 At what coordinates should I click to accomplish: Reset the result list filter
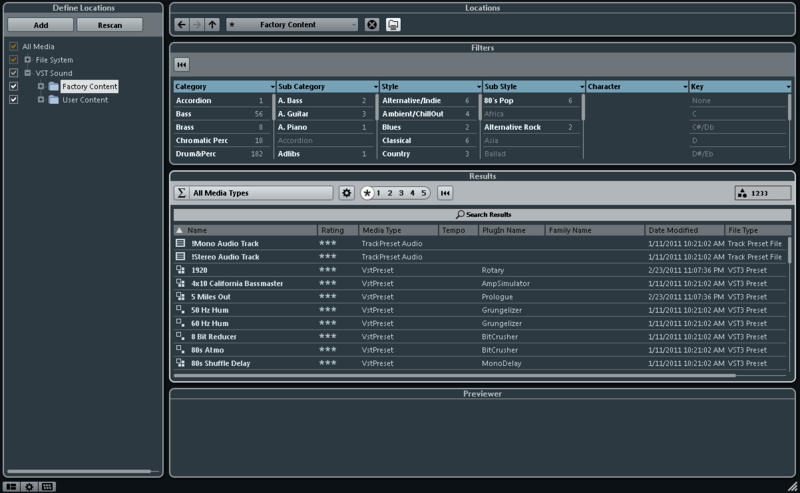445,193
